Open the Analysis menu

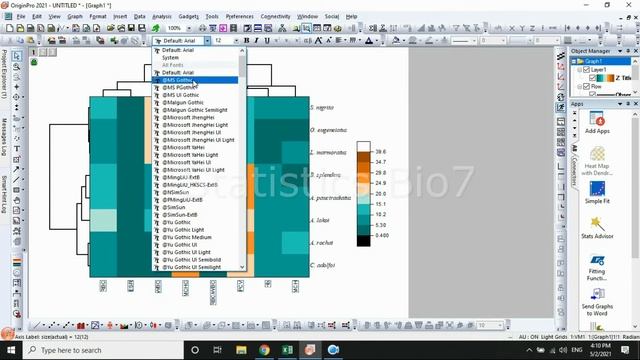pyautogui.click(x=162, y=16)
